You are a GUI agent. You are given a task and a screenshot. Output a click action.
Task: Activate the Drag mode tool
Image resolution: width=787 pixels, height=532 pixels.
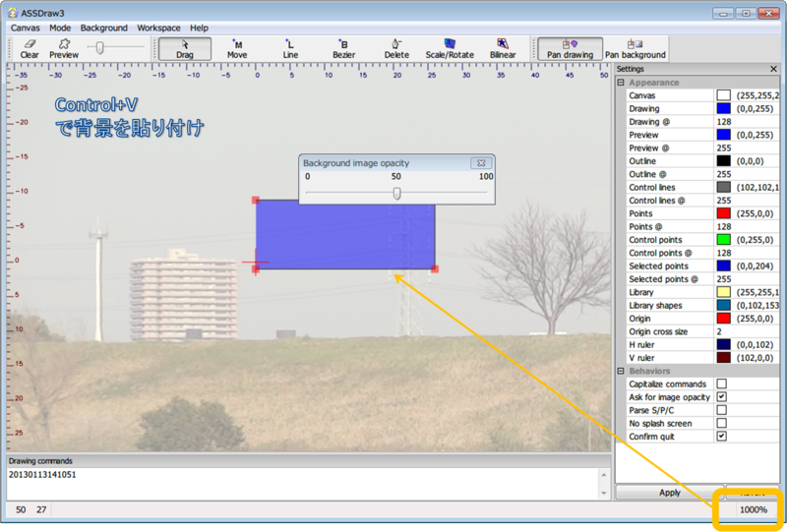(185, 49)
